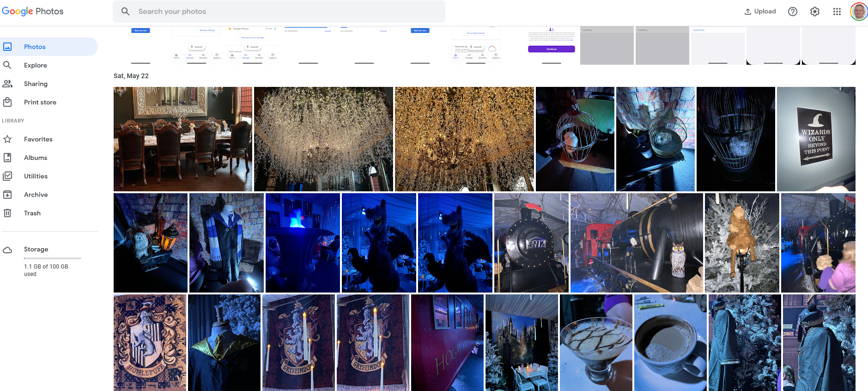Viewport: 868px width, 391px height.
Task: Open the train with owl statue photo
Action: coord(637,243)
